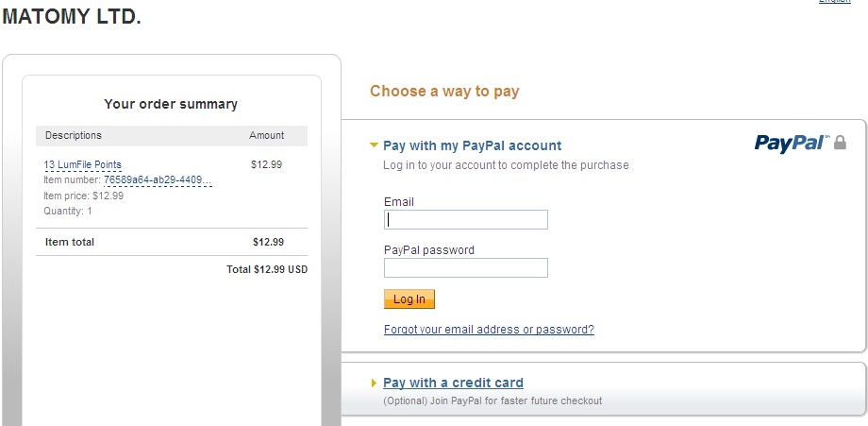Click the Amount column header
The width and height of the screenshot is (868, 426).
point(266,135)
